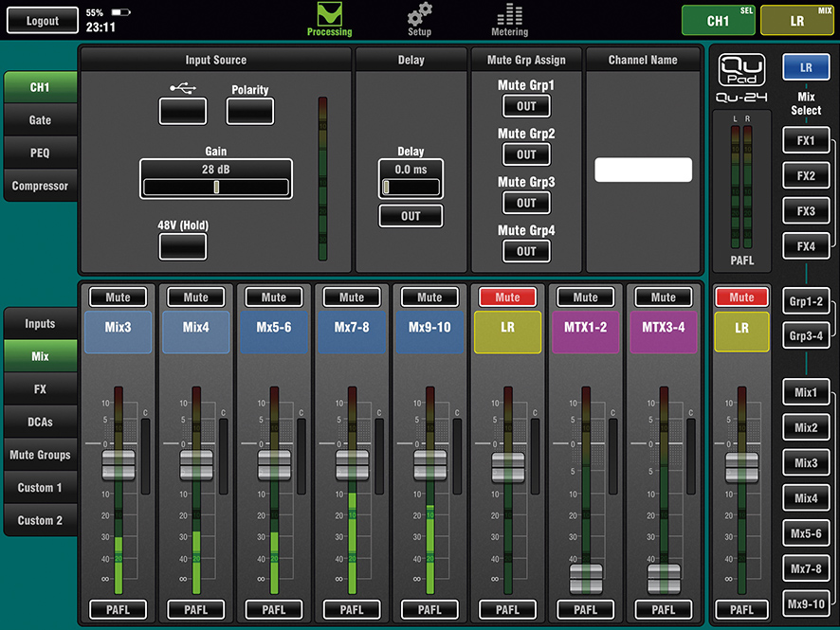Click the Qu-Pad logo
The width and height of the screenshot is (840, 630).
click(x=742, y=69)
